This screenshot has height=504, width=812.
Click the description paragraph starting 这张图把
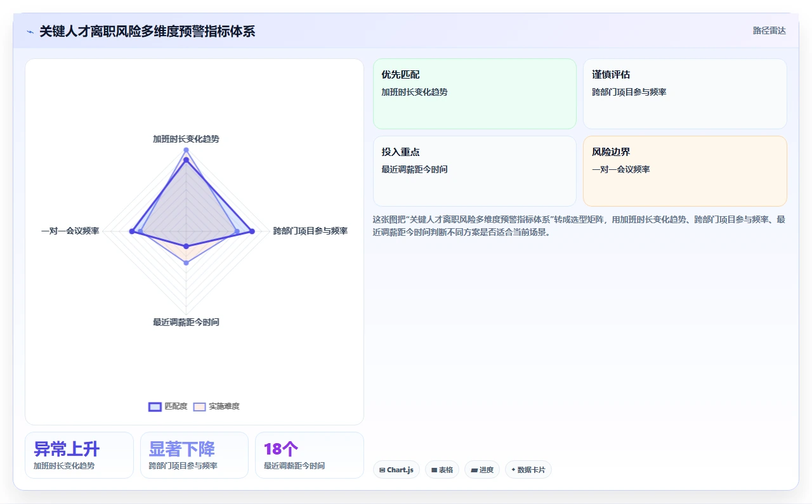pyautogui.click(x=579, y=226)
